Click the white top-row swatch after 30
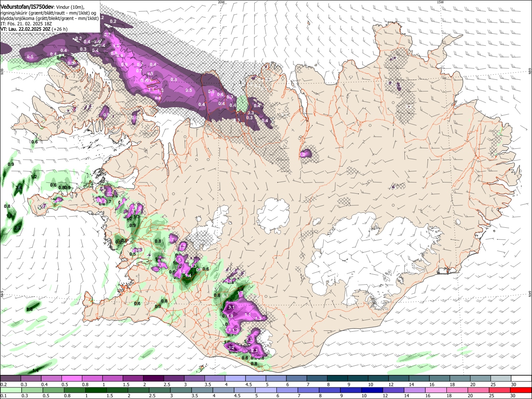The width and height of the screenshot is (532, 399). point(522,379)
